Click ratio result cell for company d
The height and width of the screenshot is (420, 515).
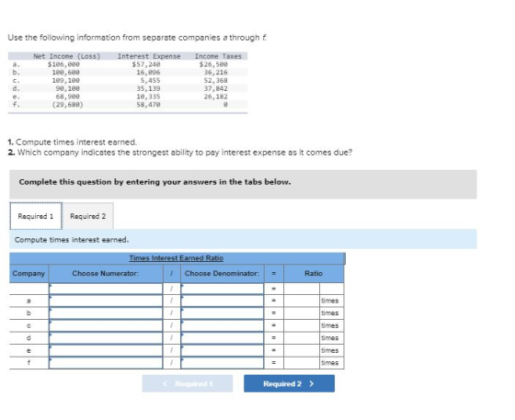tap(302, 338)
